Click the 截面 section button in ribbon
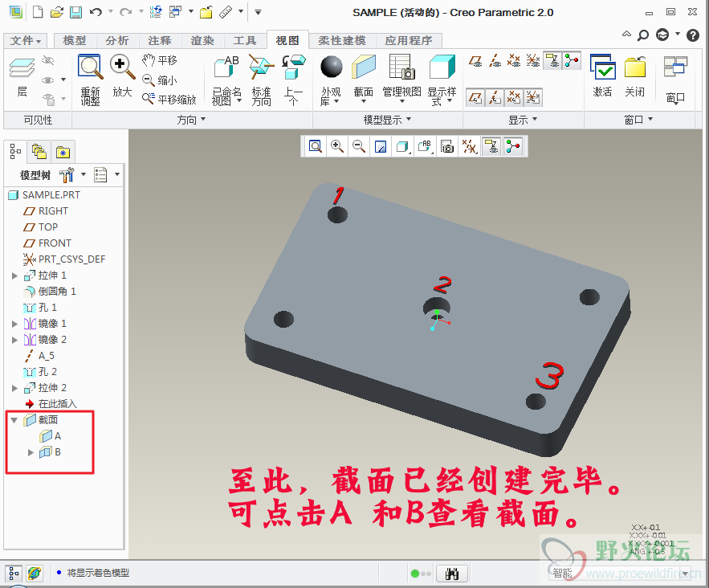The image size is (709, 588). point(364,80)
